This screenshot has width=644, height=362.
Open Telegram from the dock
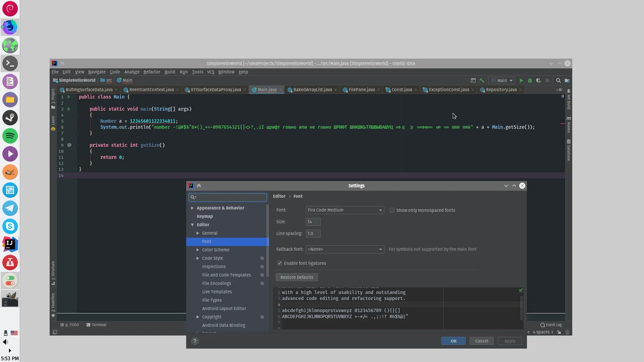pos(10,208)
